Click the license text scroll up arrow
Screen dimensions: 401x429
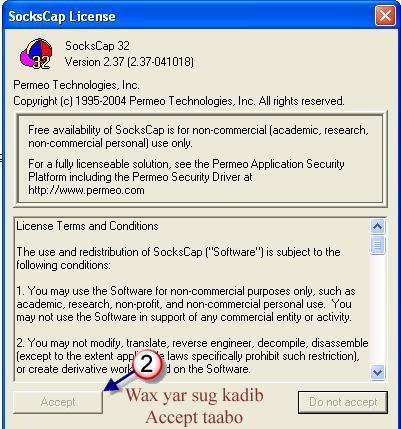point(377,226)
